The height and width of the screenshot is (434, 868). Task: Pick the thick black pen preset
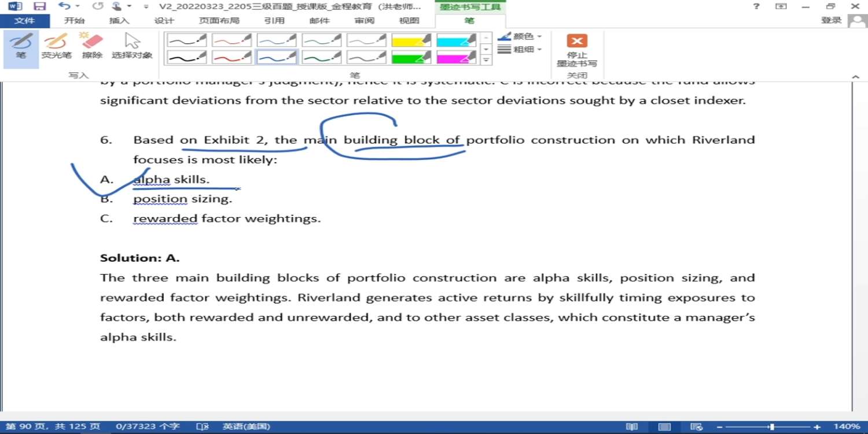coord(187,57)
